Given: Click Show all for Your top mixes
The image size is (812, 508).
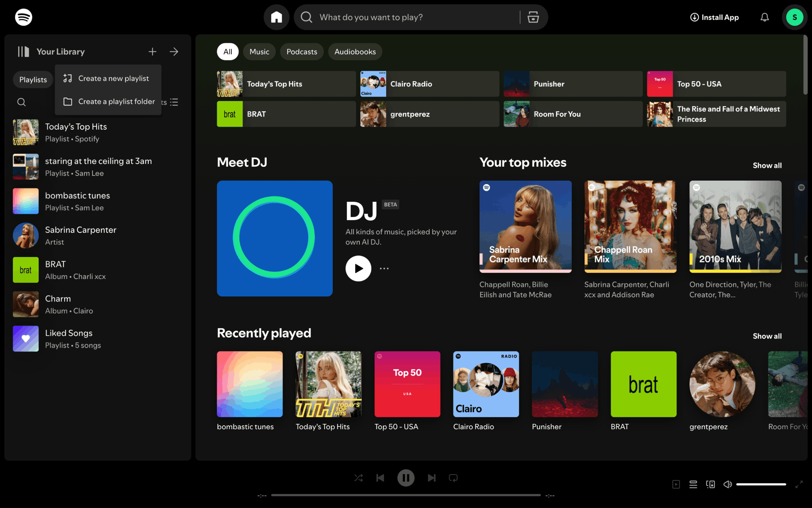Looking at the screenshot, I should coord(767,166).
